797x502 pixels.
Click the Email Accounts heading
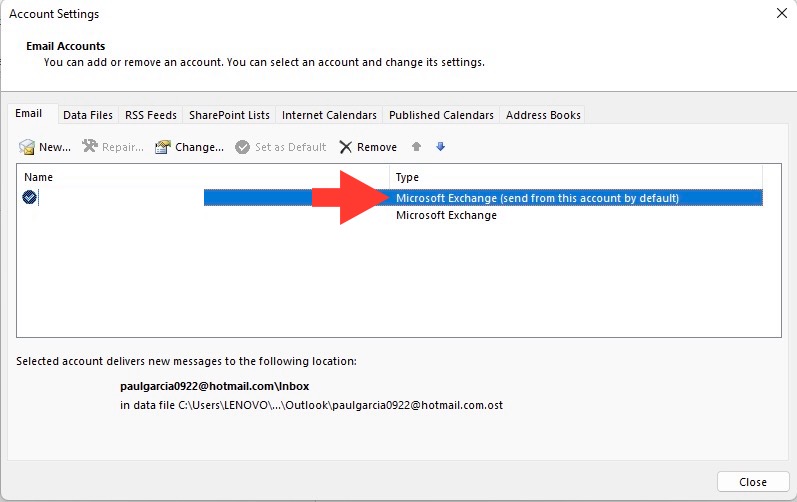click(66, 46)
